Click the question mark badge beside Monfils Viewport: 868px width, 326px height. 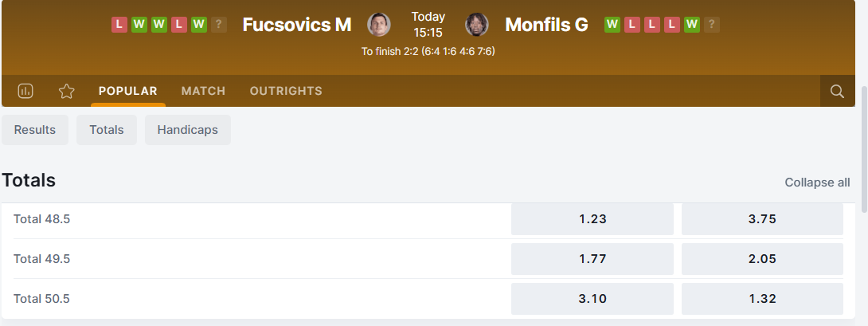click(x=712, y=25)
